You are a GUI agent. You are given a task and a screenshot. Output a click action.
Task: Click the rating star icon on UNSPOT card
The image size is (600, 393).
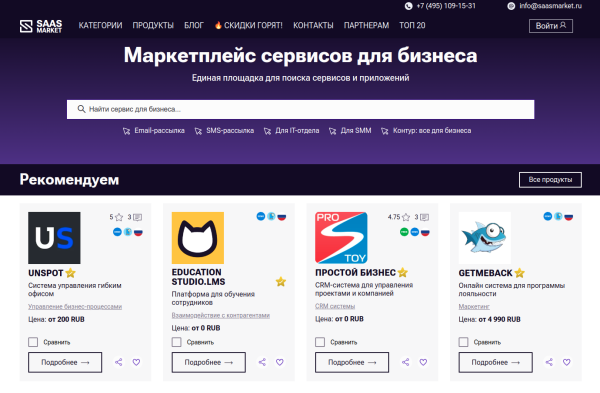point(119,217)
